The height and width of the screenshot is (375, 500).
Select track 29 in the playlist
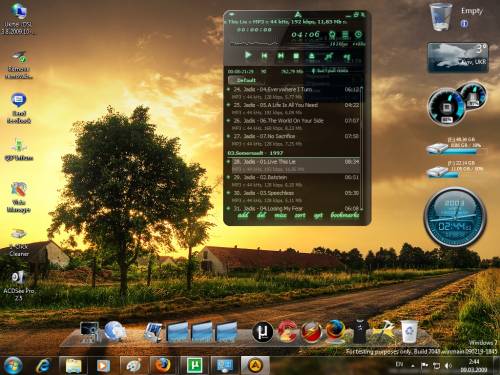pos(294,181)
